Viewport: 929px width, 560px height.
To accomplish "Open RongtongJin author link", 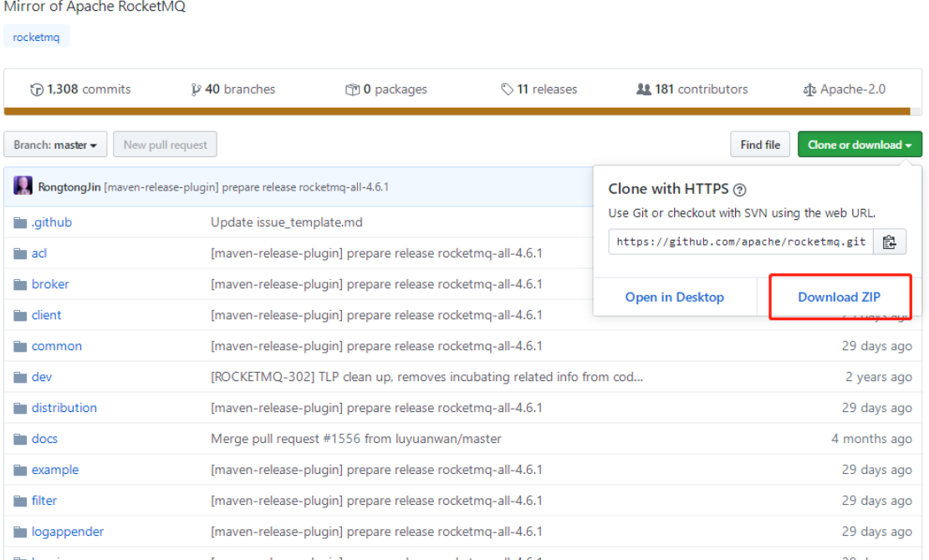I will point(69,187).
